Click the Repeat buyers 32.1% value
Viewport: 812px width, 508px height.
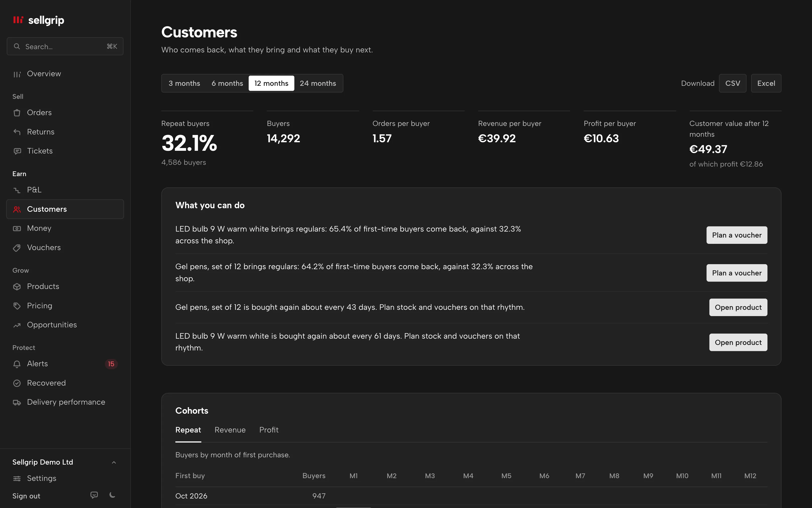click(189, 143)
